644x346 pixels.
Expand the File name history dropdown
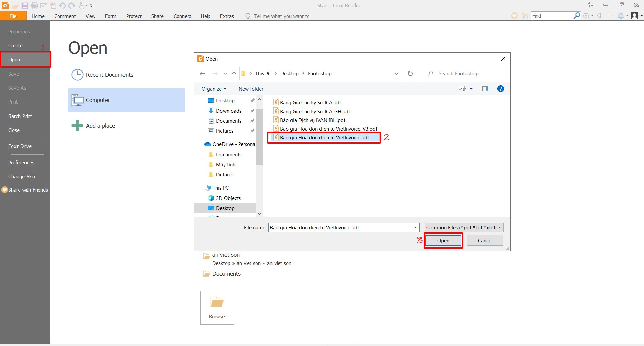coord(416,228)
